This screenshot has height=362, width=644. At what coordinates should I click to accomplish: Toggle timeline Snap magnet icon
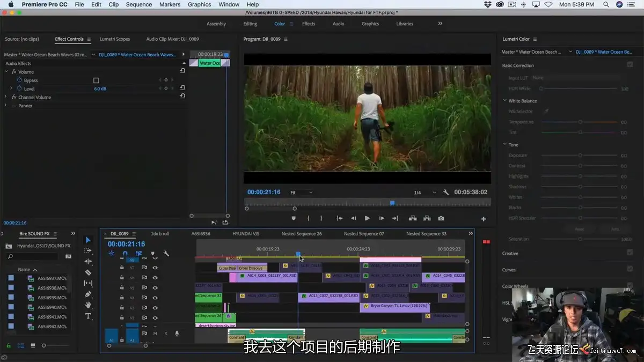click(x=125, y=254)
